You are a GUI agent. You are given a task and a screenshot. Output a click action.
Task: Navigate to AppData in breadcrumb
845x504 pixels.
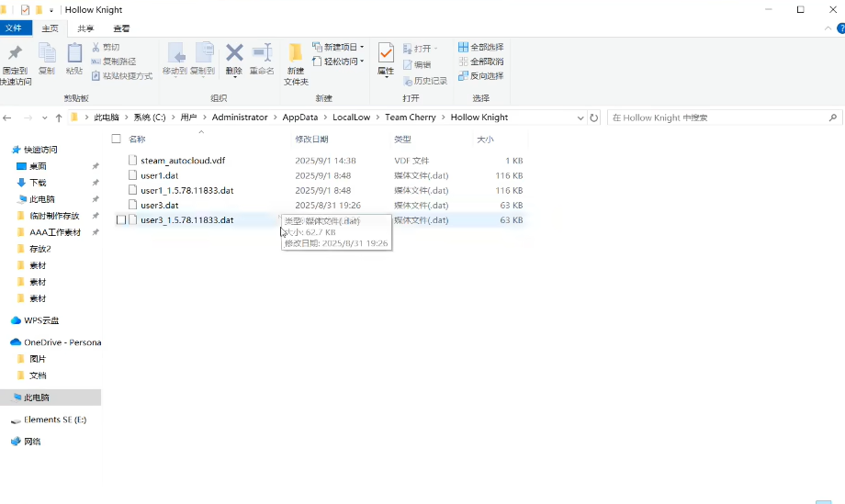pyautogui.click(x=300, y=118)
